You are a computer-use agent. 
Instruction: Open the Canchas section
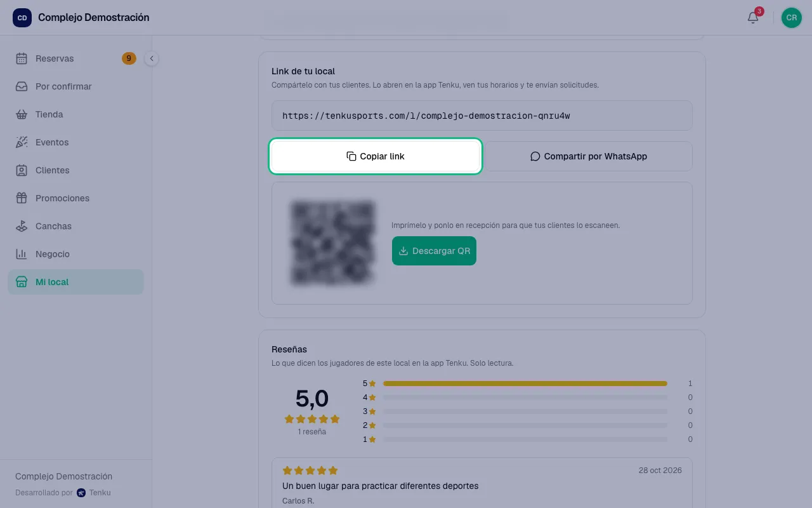(76, 226)
